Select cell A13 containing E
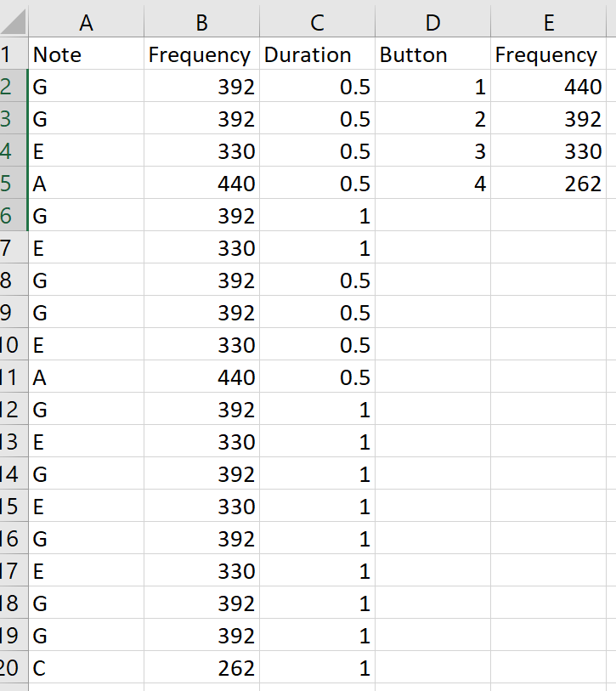616x691 pixels. point(86,441)
